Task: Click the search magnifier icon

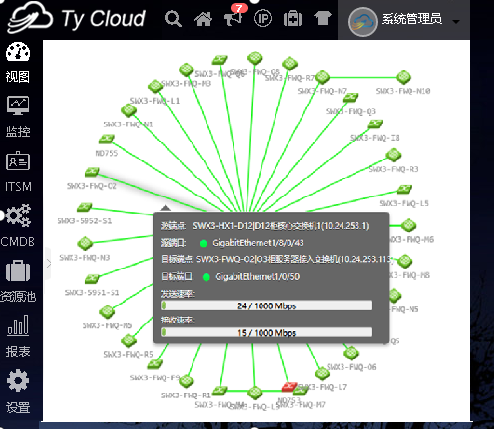Action: (x=173, y=19)
